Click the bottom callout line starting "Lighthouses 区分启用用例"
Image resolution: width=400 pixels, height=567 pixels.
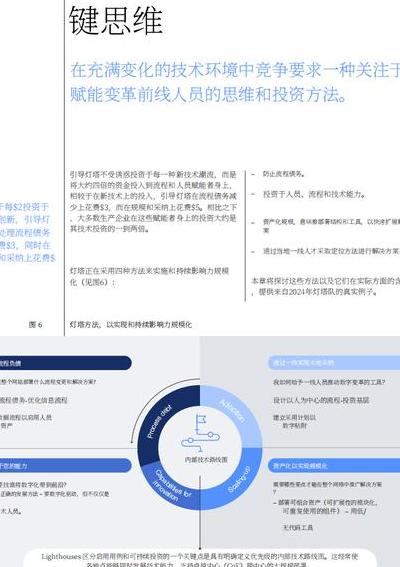pos(199,556)
